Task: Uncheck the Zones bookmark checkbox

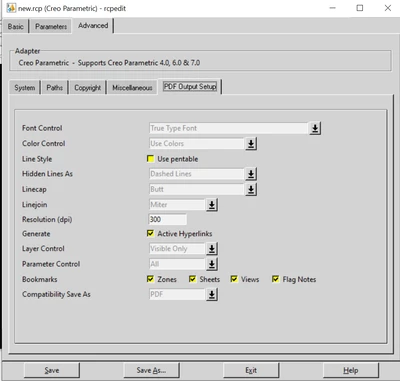Action: tap(150, 279)
